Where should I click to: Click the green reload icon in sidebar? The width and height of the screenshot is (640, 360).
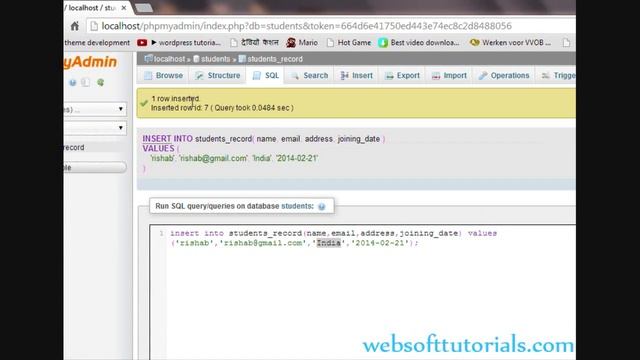point(100,82)
